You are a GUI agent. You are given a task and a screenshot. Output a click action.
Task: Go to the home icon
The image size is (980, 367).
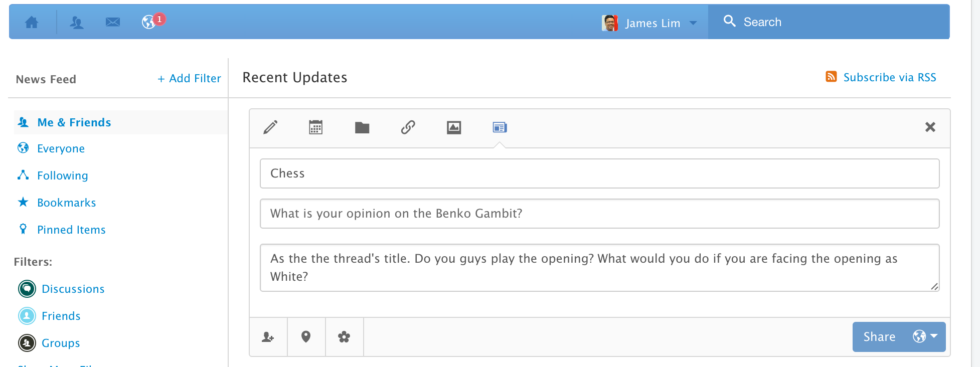[32, 22]
